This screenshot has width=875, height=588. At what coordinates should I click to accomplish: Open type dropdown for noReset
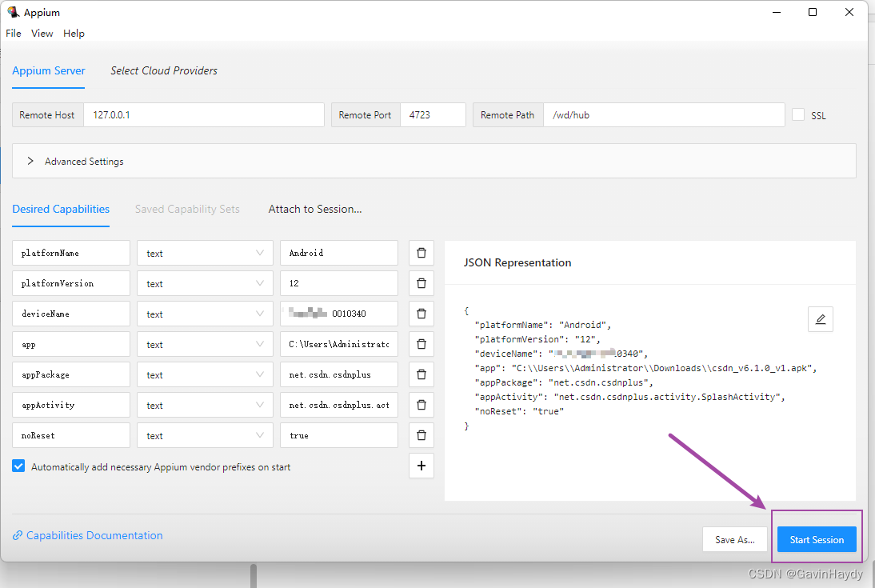(x=205, y=435)
